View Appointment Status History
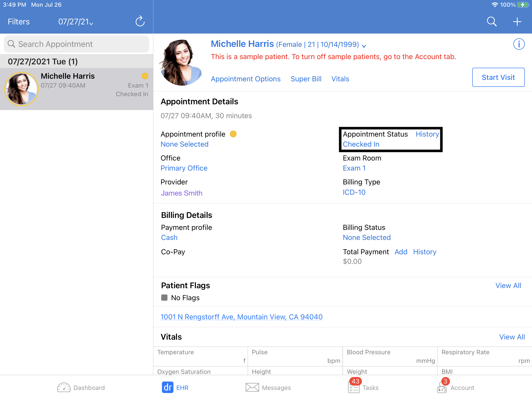532x399 pixels. pos(427,134)
